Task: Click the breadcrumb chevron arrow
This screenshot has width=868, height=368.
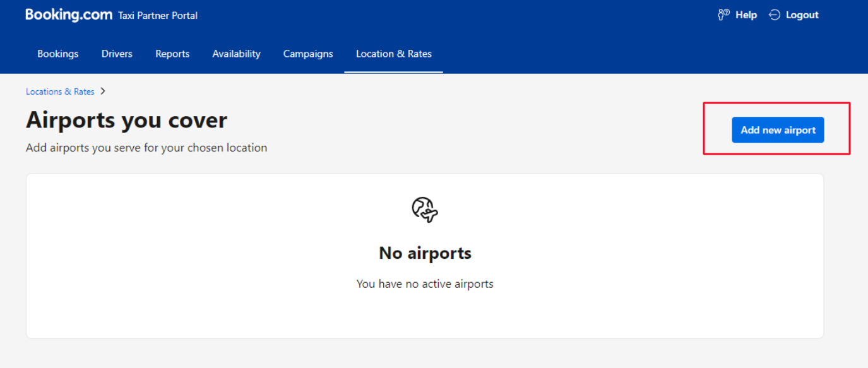Action: [x=103, y=91]
